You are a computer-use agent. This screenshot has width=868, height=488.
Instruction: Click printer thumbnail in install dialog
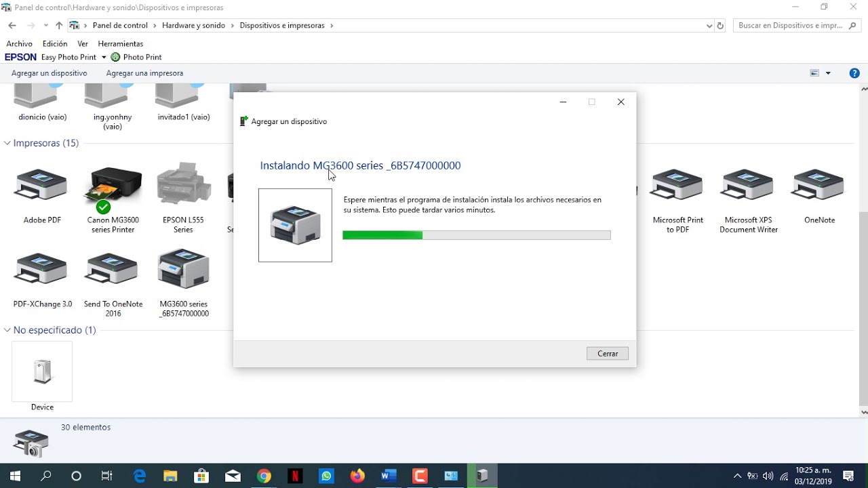point(296,226)
